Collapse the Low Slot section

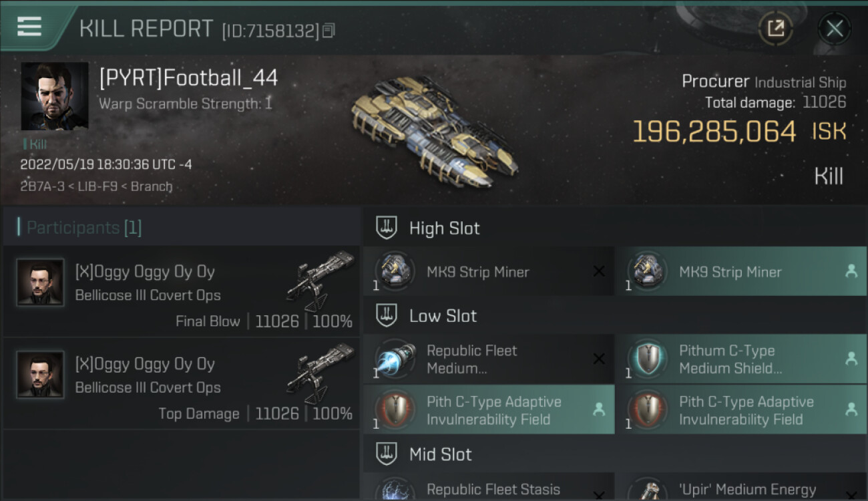(387, 316)
